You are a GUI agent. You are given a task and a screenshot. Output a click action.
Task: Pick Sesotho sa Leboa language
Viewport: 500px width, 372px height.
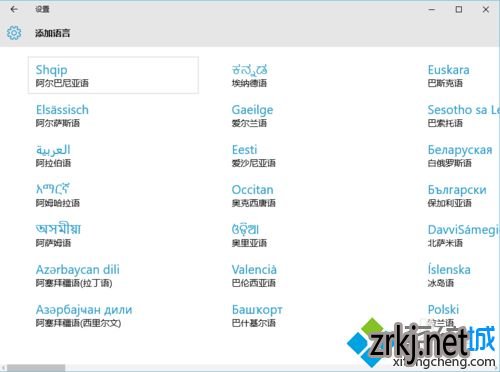point(460,115)
